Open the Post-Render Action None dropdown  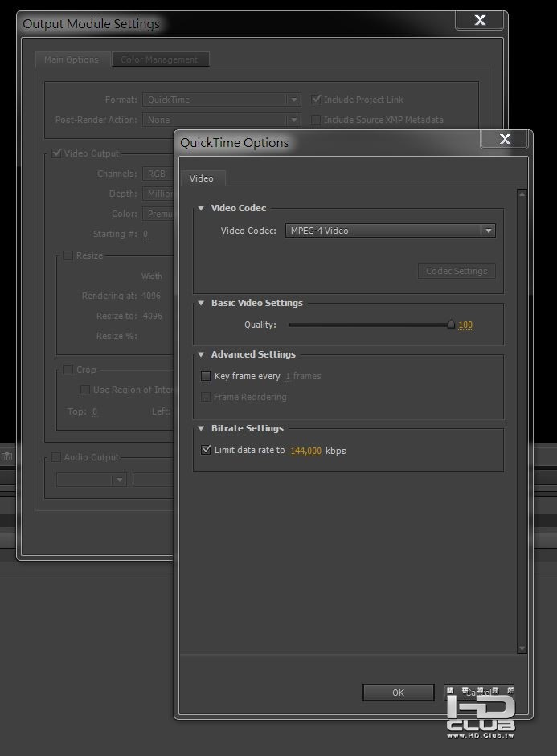(x=221, y=120)
